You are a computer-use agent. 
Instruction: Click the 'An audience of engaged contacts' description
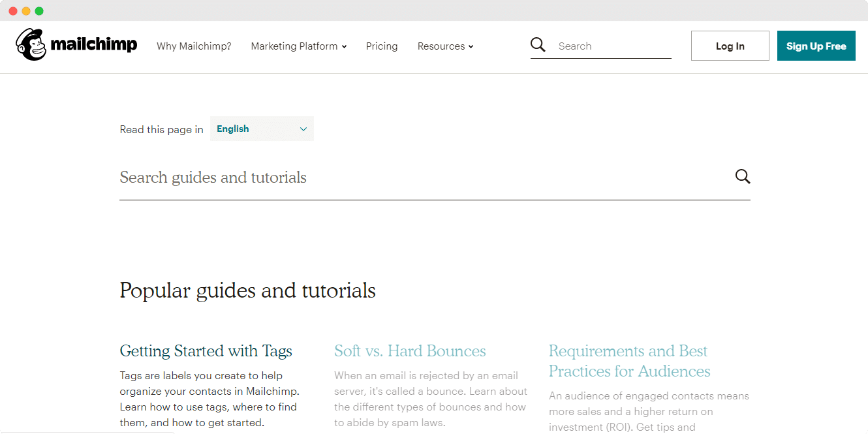point(649,412)
